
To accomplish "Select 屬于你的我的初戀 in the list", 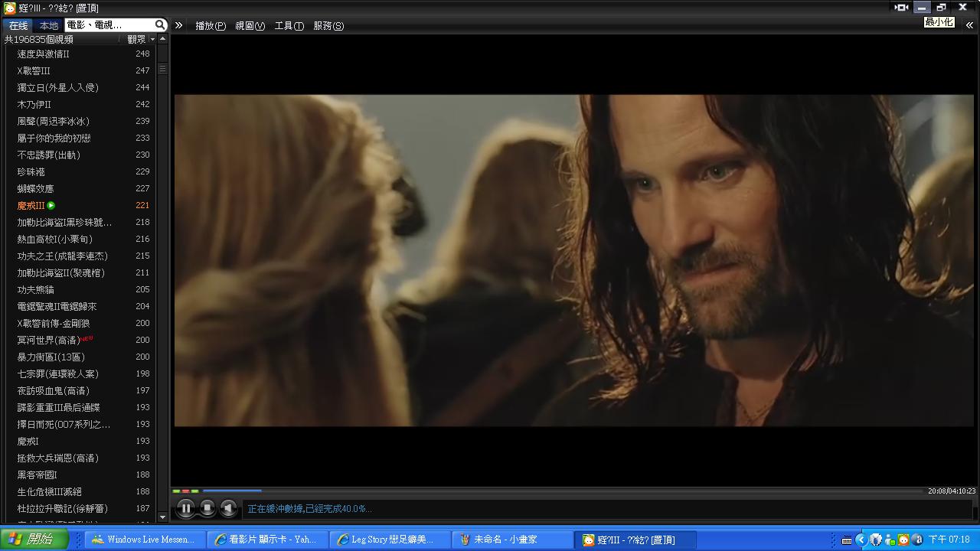I will click(54, 139).
